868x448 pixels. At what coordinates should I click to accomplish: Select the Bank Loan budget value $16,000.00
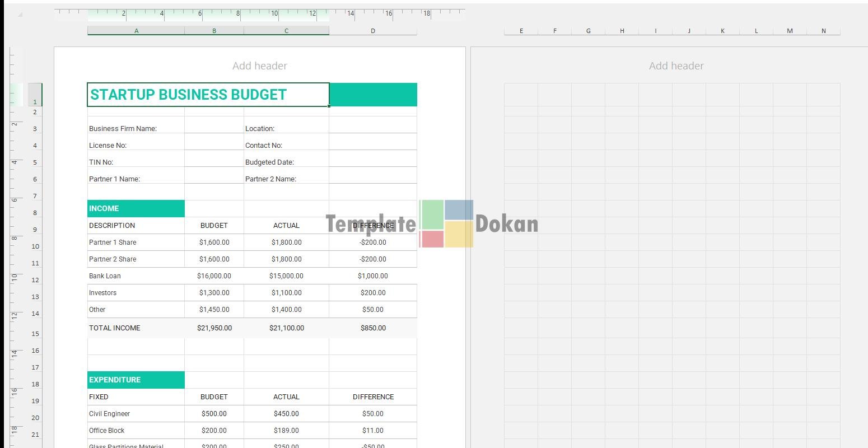pos(214,276)
